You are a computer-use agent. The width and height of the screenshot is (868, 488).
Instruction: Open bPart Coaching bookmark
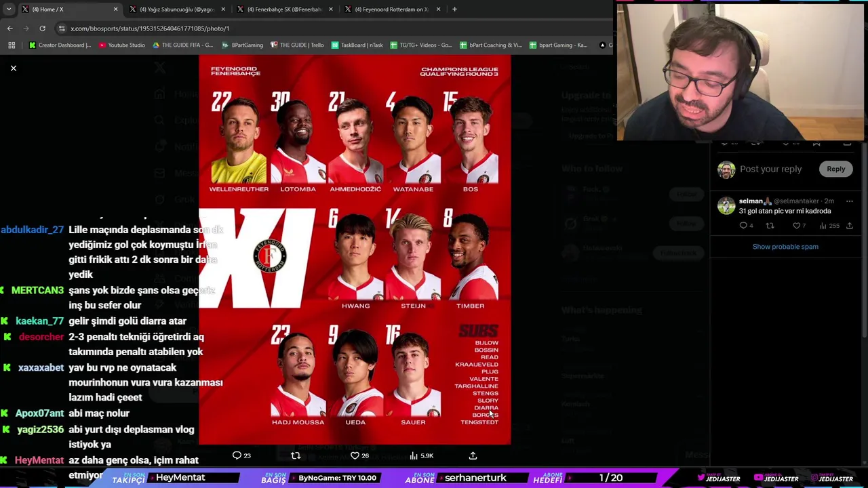coord(491,45)
